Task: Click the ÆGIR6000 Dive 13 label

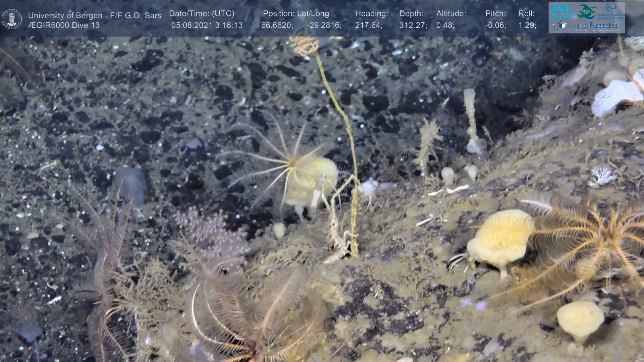Action: coord(64,25)
